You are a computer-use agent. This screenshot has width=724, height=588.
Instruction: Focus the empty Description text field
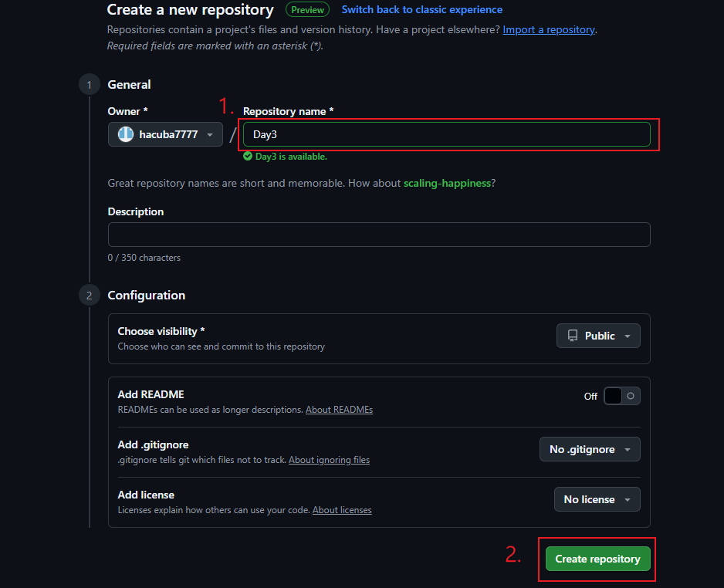pos(379,235)
